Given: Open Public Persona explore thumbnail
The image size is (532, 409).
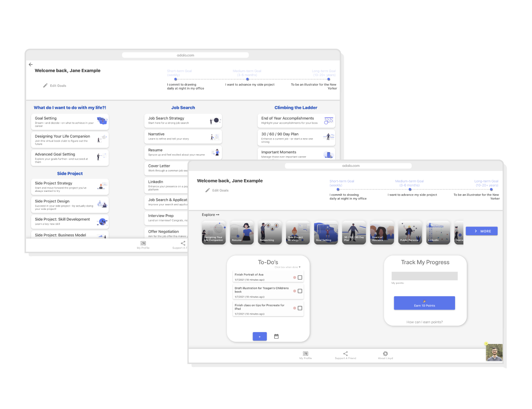Looking at the screenshot, I should pyautogui.click(x=410, y=233).
